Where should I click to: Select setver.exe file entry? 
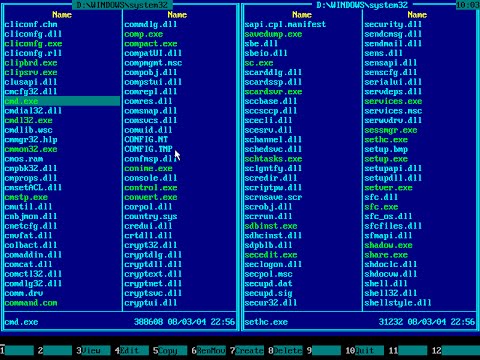coord(389,187)
